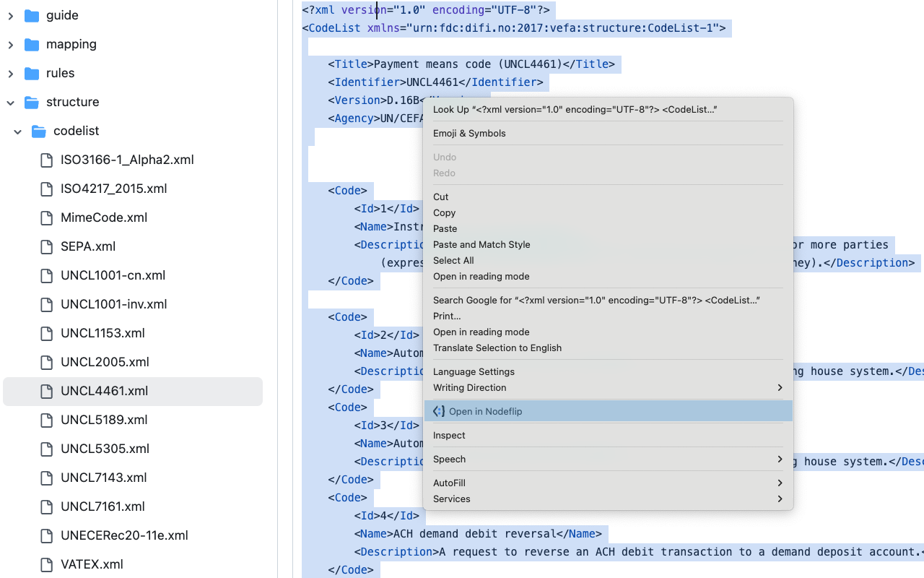
Task: Choose Open in Nodeflip
Action: coord(609,411)
